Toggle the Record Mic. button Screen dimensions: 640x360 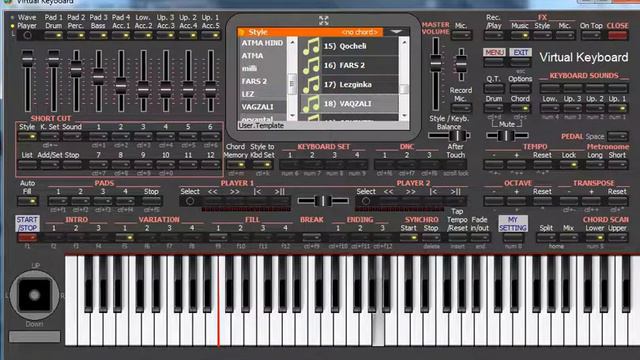click(461, 108)
